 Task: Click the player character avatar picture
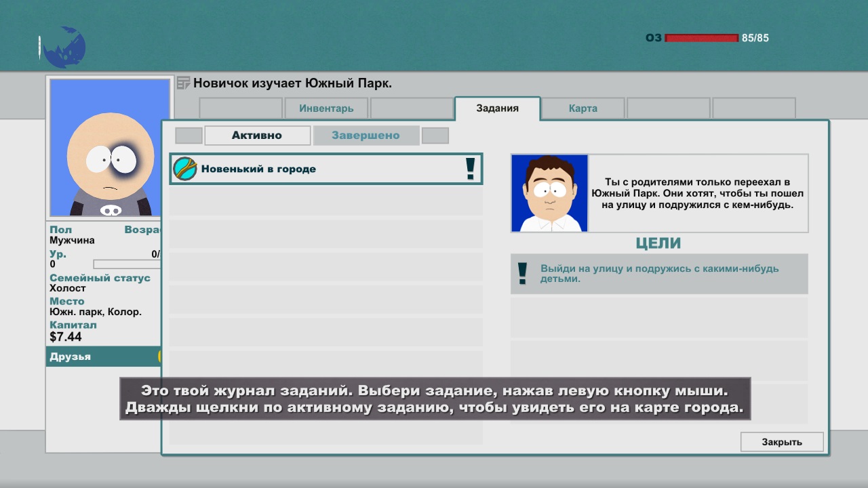point(110,148)
